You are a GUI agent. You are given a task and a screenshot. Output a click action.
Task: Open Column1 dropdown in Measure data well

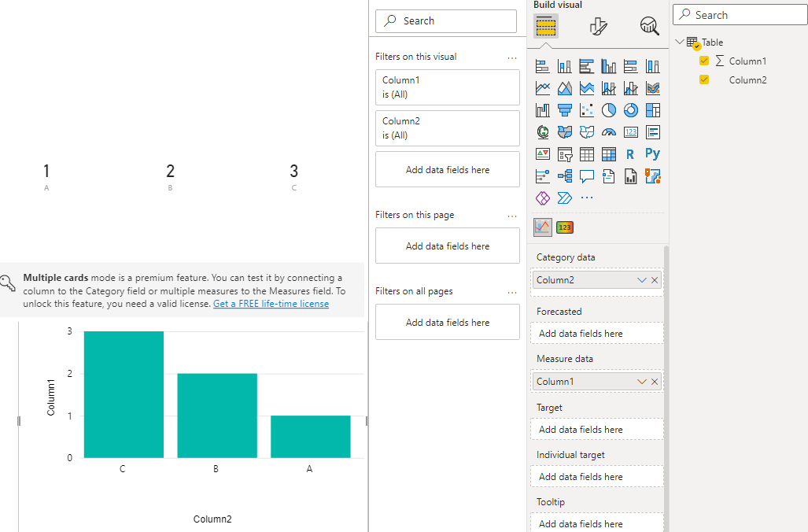pos(641,382)
